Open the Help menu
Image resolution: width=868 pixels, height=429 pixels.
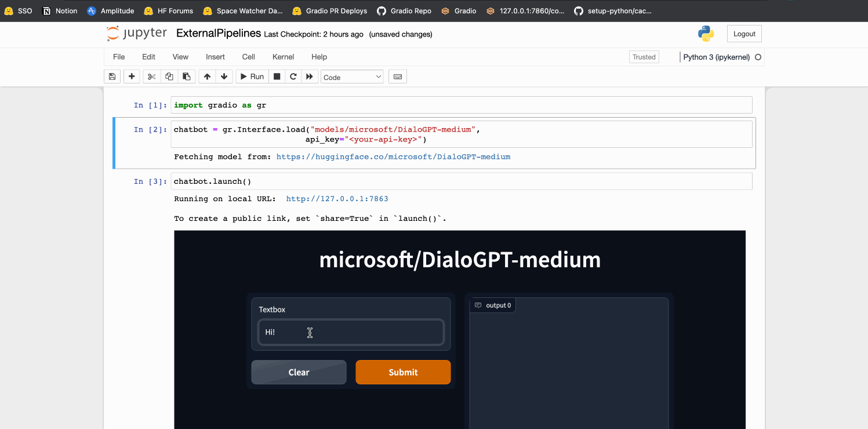point(319,57)
